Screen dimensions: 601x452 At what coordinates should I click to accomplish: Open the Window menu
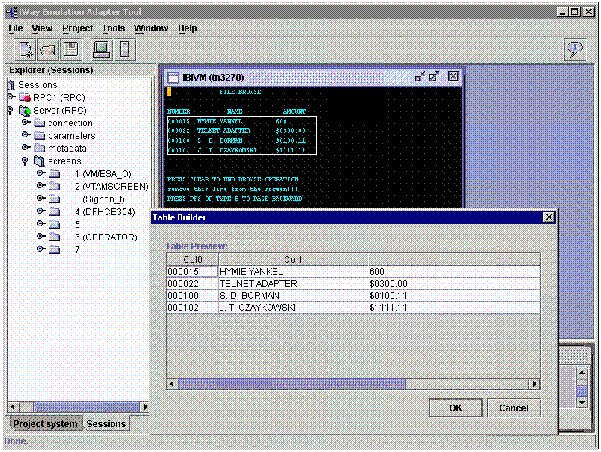click(x=151, y=28)
